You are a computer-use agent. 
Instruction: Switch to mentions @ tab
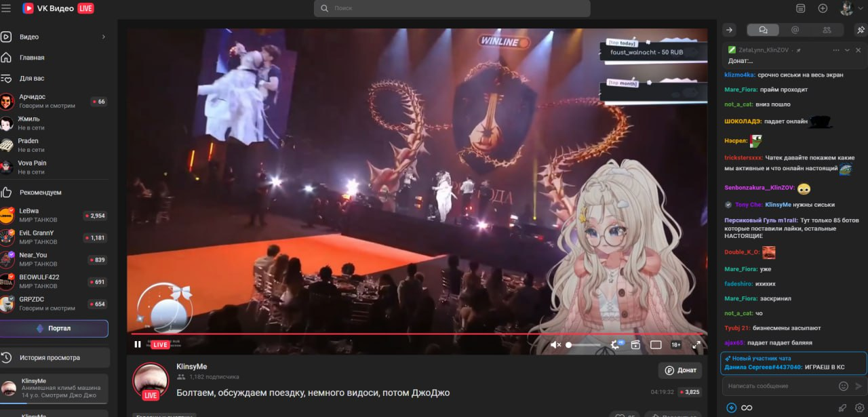point(795,30)
